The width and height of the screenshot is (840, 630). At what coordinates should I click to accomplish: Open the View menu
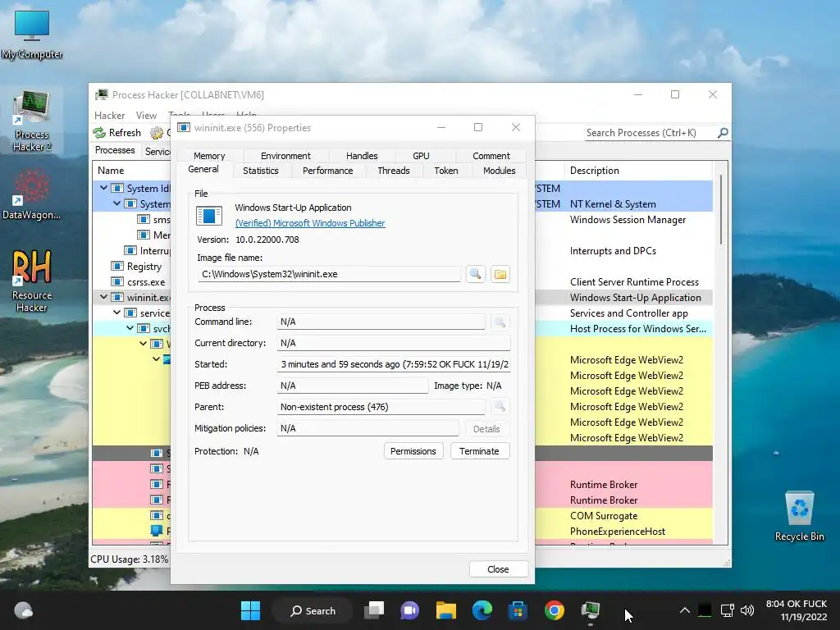pyautogui.click(x=146, y=115)
